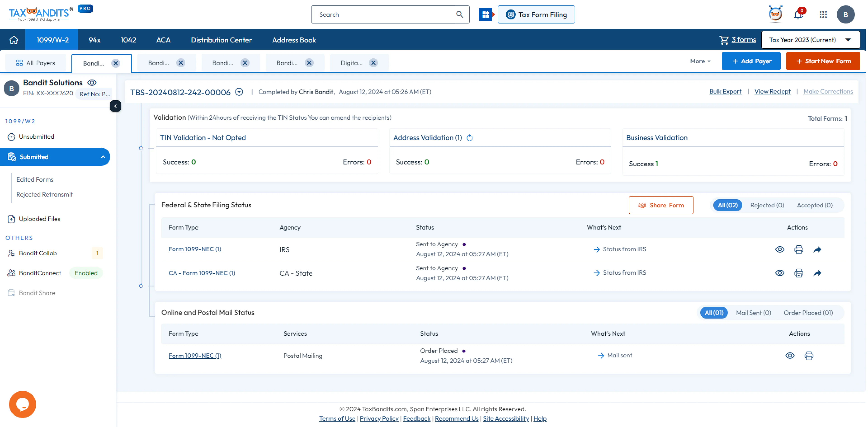View the IRS Form 1099-NEC row
The width and height of the screenshot is (868, 427).
coord(780,249)
